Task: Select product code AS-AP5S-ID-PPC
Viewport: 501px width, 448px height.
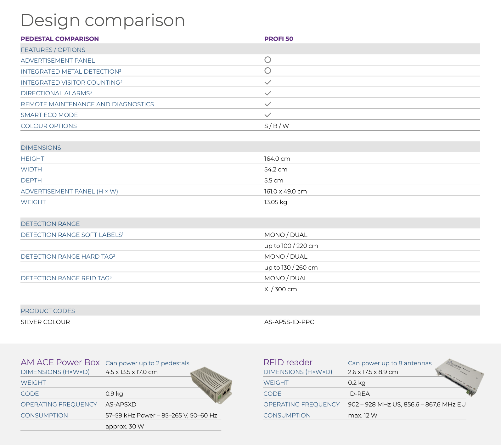Action: (289, 322)
